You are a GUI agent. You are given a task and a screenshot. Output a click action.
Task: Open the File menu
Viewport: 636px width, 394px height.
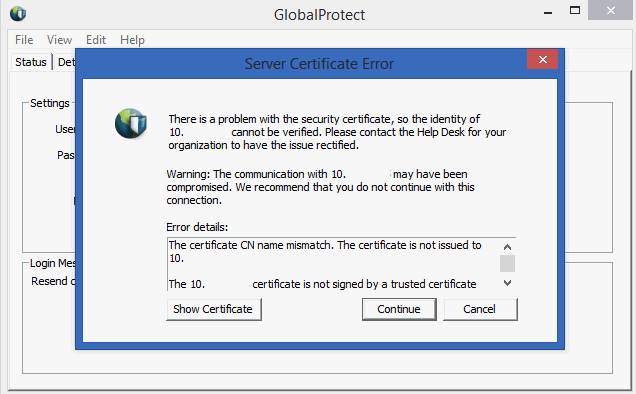pos(24,40)
